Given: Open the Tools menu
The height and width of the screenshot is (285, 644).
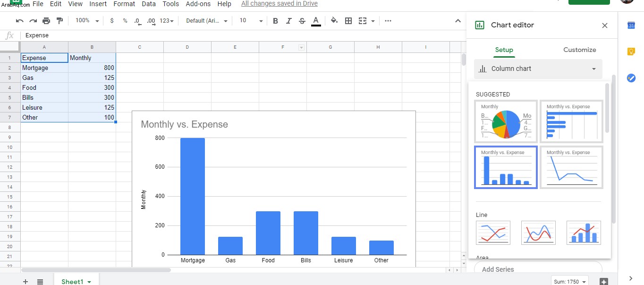Looking at the screenshot, I should click(x=171, y=4).
